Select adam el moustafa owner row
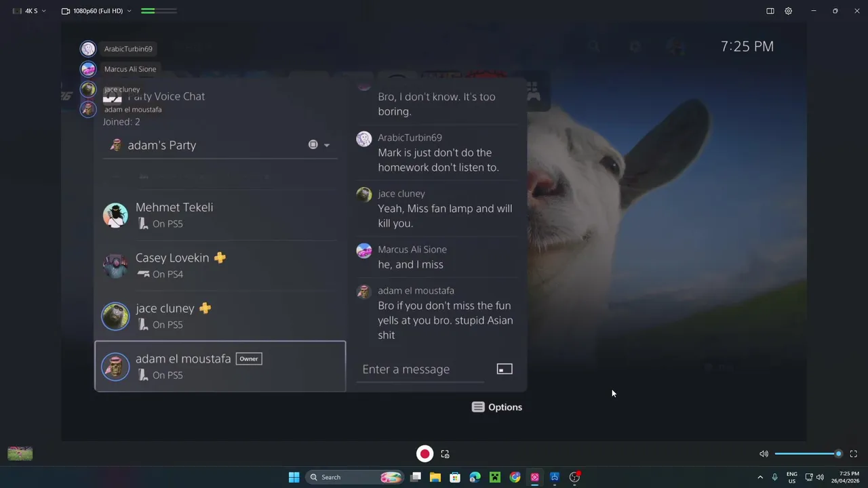The image size is (868, 488). coord(220,367)
